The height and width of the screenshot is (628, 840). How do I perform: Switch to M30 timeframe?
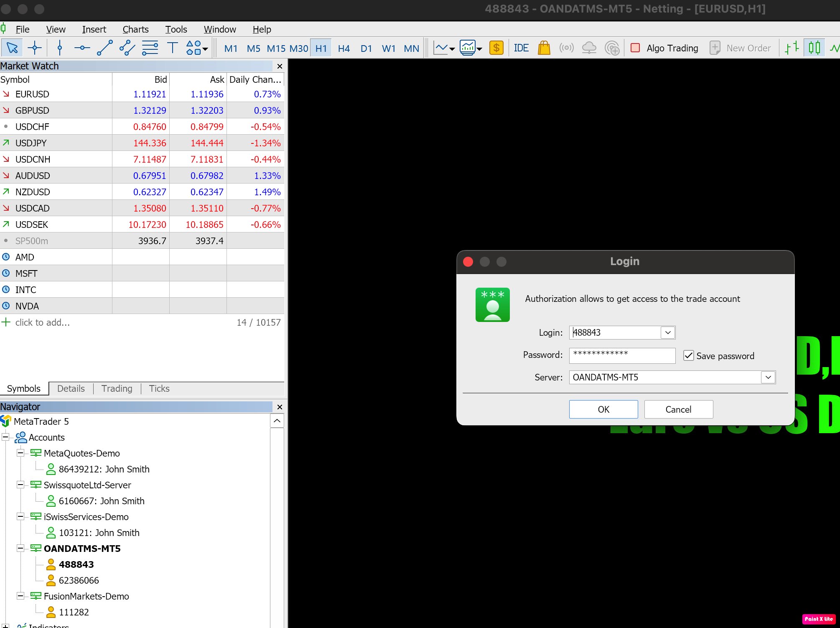tap(298, 49)
